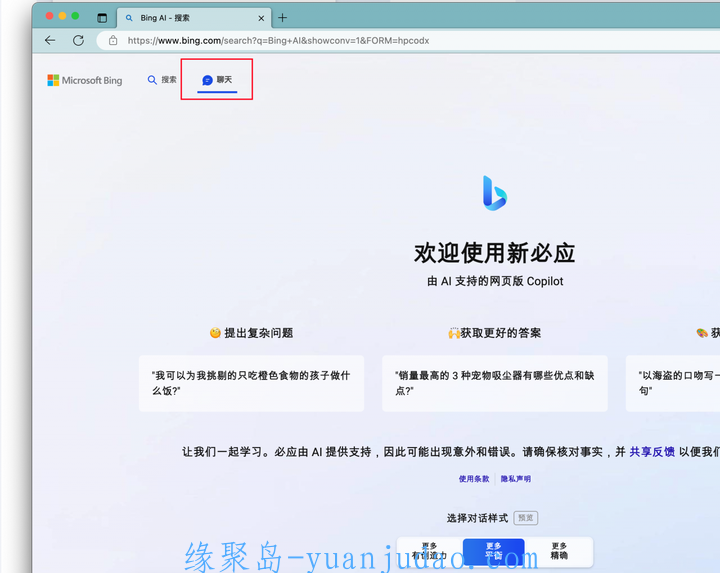Switch to the 聊天 chat tab

(x=217, y=80)
